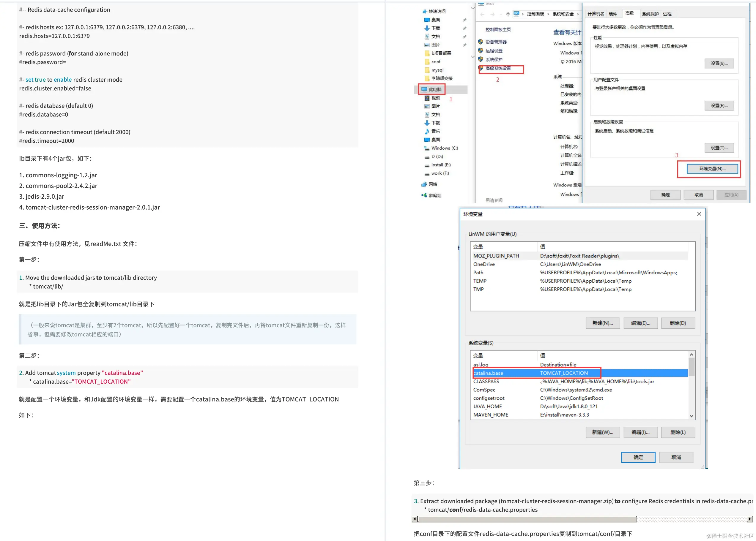Click the 家庭组 homegroup icon

[x=424, y=195]
